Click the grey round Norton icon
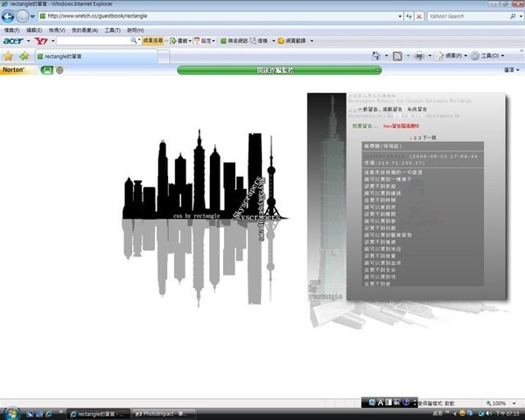Screen dimensions: 525x420 [59, 70]
